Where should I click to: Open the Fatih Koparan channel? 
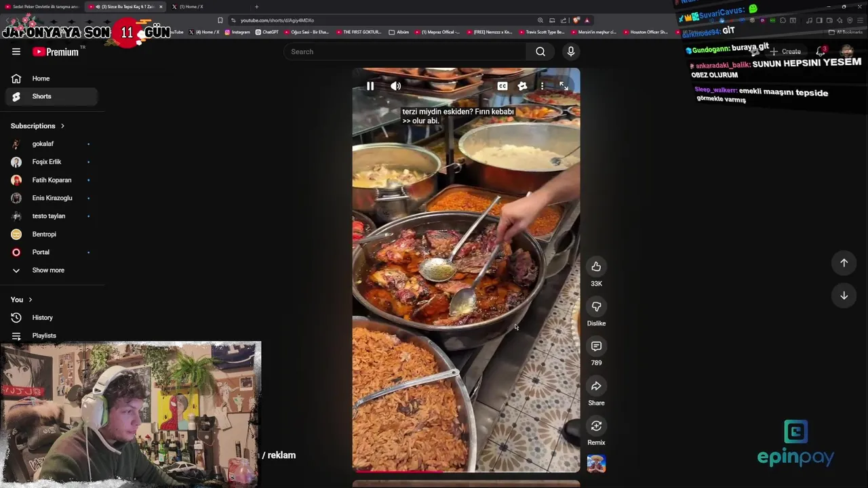click(52, 180)
